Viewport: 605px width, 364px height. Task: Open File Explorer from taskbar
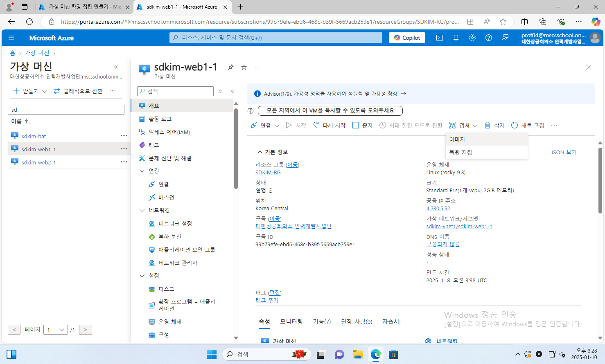[x=358, y=354]
